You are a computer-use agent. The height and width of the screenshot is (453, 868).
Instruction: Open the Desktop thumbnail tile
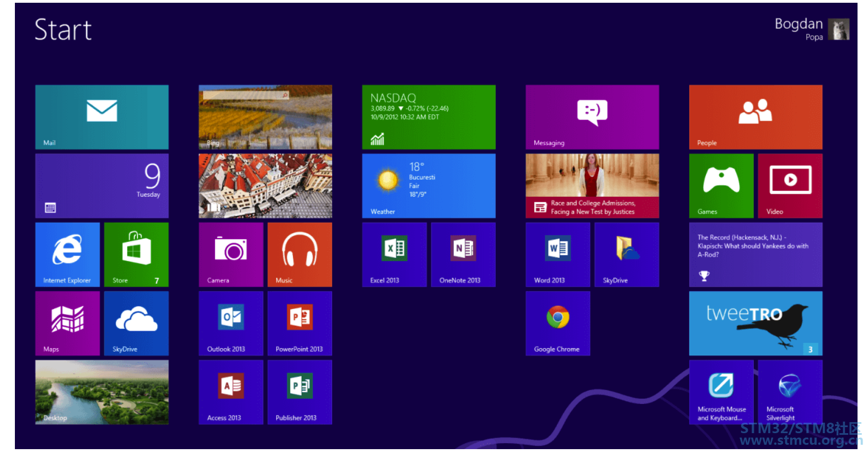pyautogui.click(x=102, y=392)
